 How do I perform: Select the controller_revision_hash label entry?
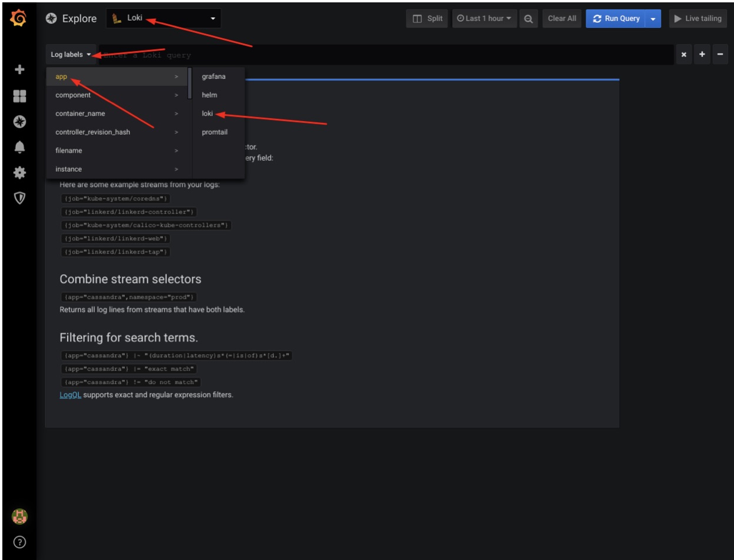[x=117, y=132]
